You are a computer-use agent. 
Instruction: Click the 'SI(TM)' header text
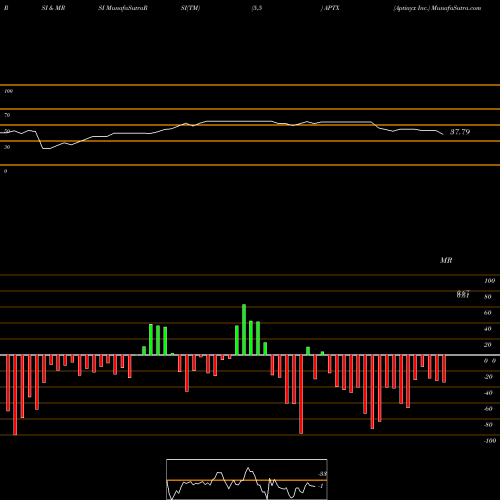click(190, 8)
